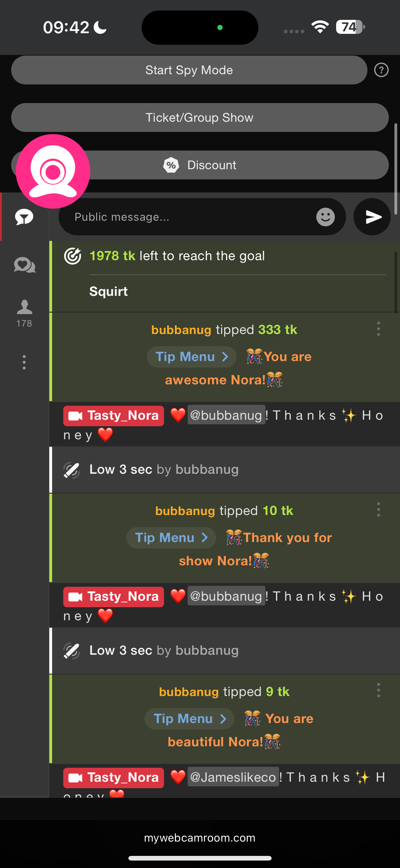
Task: Switch to the public chat tab icon
Action: point(24,217)
